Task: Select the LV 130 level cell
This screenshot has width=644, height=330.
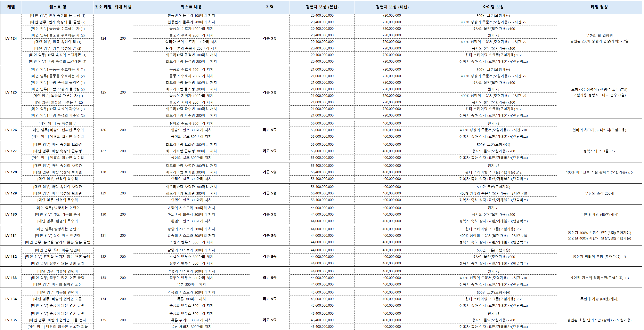Action: pyautogui.click(x=11, y=215)
